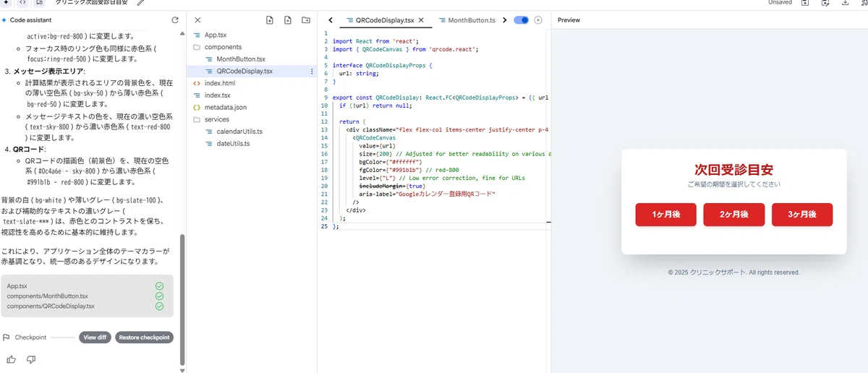This screenshot has width=868, height=373.
Task: Click the upload file icon in file explorer
Action: [x=270, y=20]
